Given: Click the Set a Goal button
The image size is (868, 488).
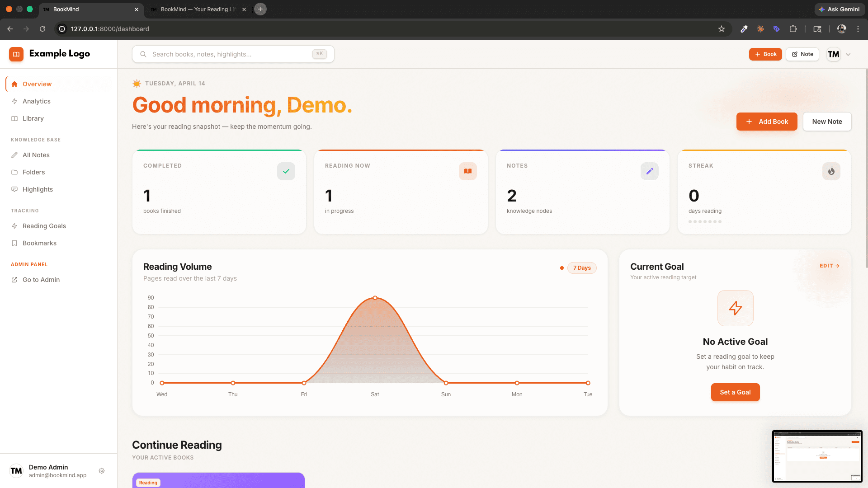Looking at the screenshot, I should [x=735, y=392].
